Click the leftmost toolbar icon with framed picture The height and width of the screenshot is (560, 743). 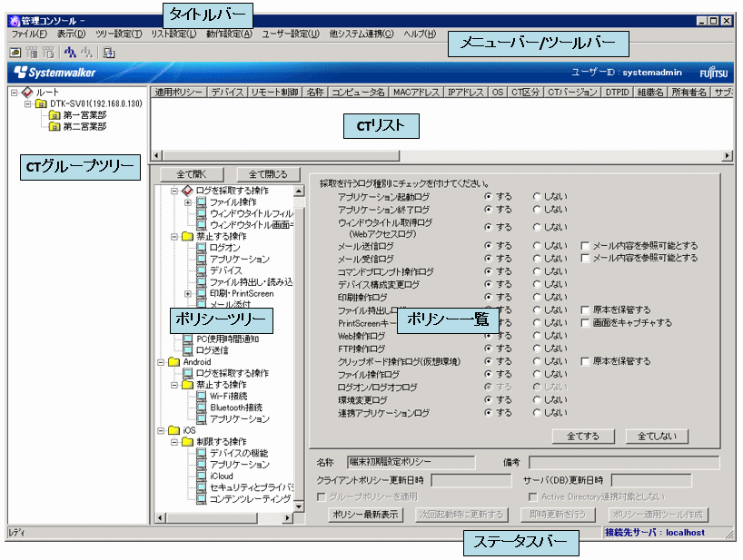[x=15, y=52]
